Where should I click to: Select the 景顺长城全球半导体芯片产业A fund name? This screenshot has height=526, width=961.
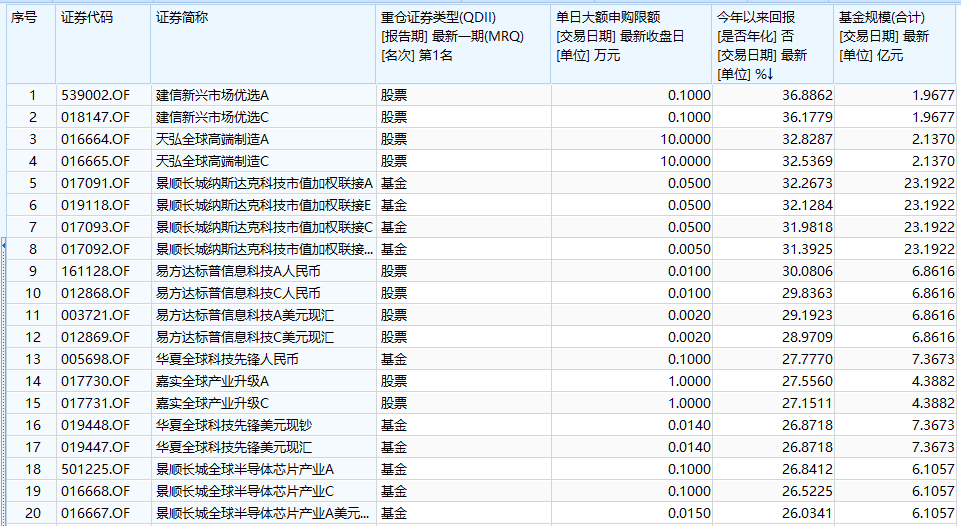click(x=245, y=469)
